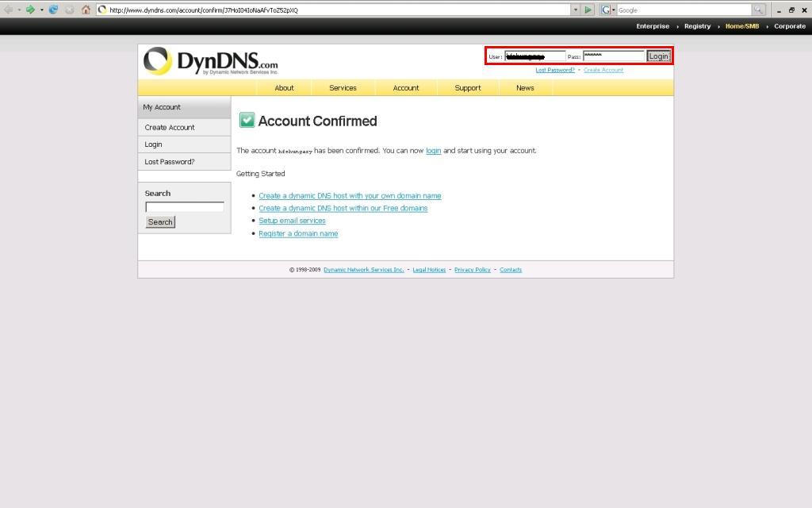Click the magnifier icon in Google search box
This screenshot has width=812, height=508.
tap(758, 10)
